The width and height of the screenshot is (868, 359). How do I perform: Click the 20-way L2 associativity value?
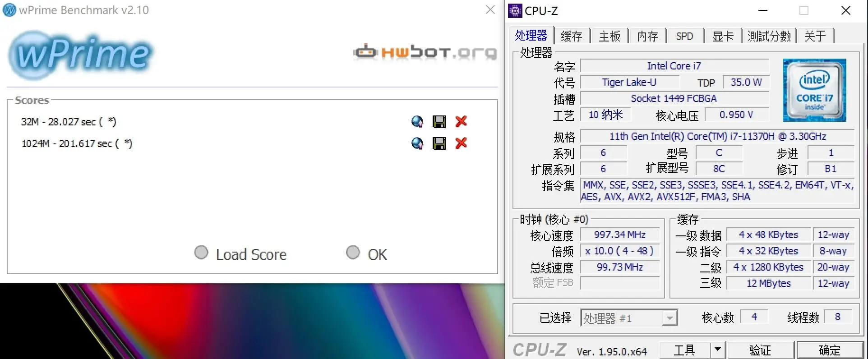(x=833, y=267)
